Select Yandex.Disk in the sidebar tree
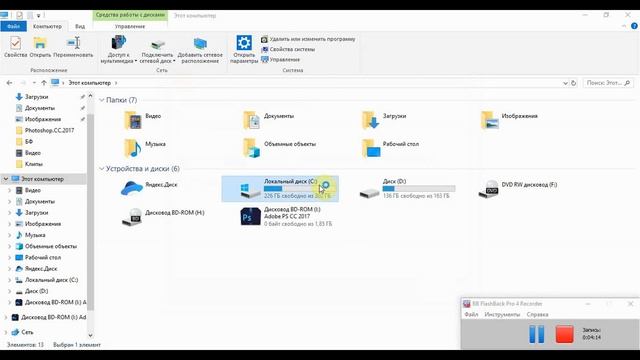Screen dimensions: 640x360 [41, 269]
